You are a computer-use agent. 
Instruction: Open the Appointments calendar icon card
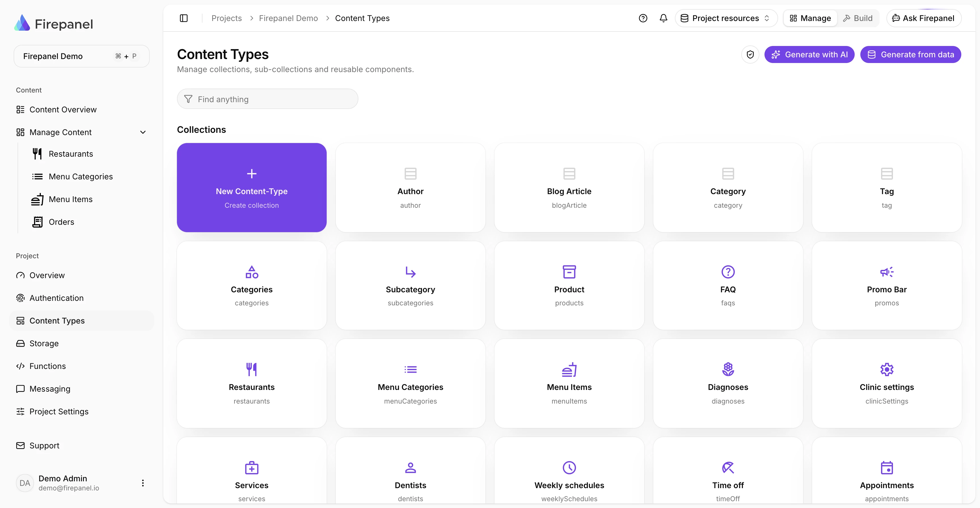[x=887, y=468]
